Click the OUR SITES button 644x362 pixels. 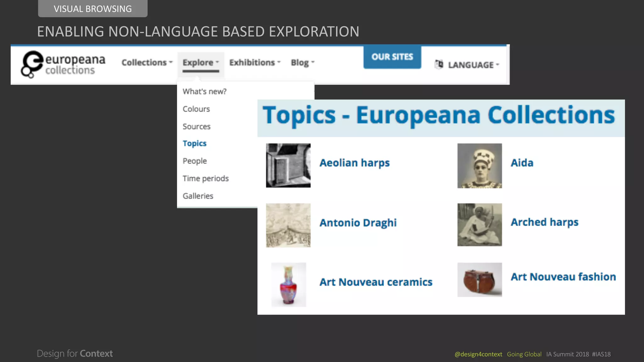click(392, 57)
